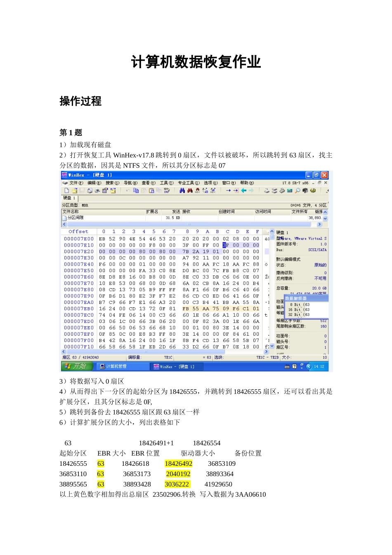Click the WinHex title bar app icon
Screen dimensions: 392x555
point(65,175)
